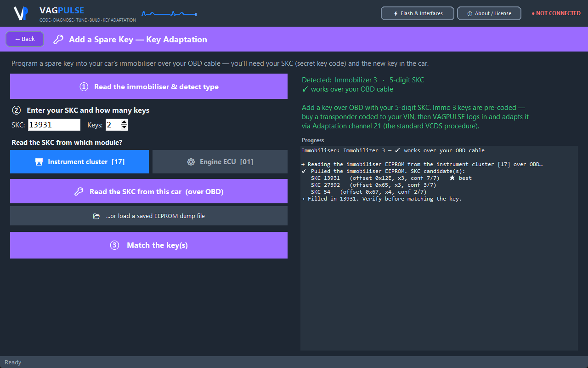Viewport: 588px width, 368px height.
Task: Click the folder icon for the EEPROM dump
Action: [x=96, y=216]
